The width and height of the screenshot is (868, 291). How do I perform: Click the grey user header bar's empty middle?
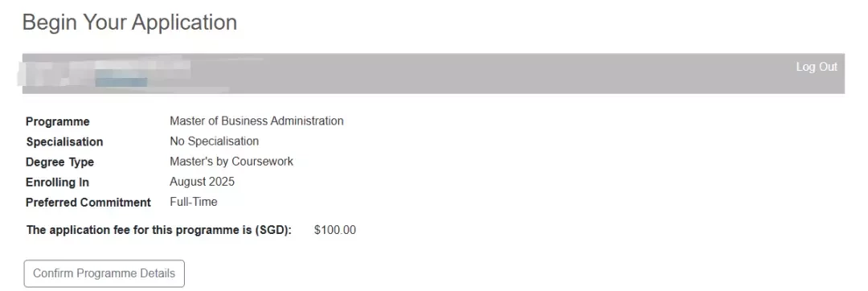[x=498, y=74]
